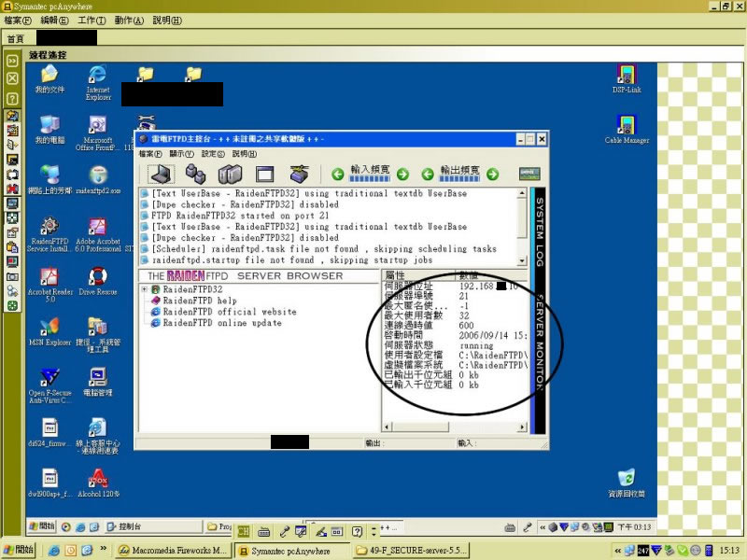The height and width of the screenshot is (560, 747).
Task: Click the question mark icon on the floating toolbar
Action: (x=357, y=531)
